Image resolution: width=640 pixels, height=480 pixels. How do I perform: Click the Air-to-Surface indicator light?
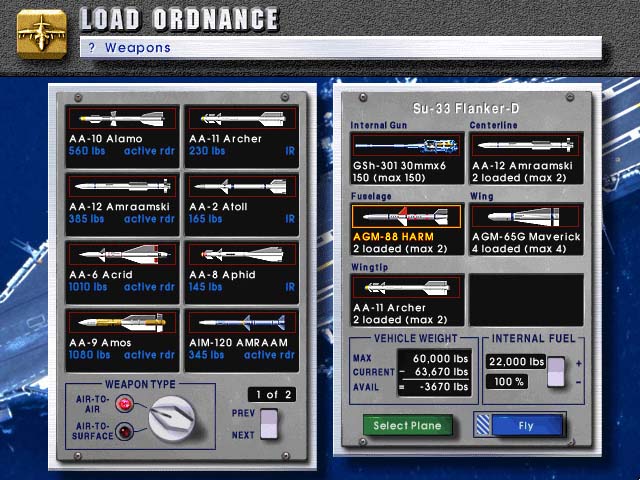tap(124, 431)
